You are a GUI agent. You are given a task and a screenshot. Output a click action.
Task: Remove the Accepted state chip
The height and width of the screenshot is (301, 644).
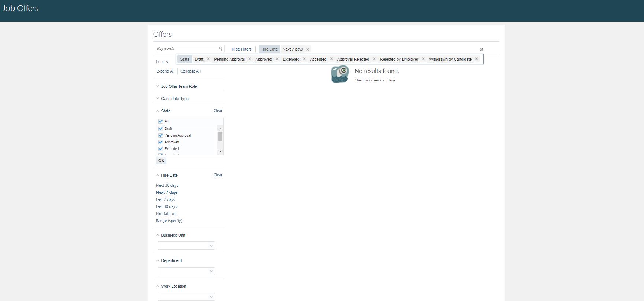click(x=331, y=59)
